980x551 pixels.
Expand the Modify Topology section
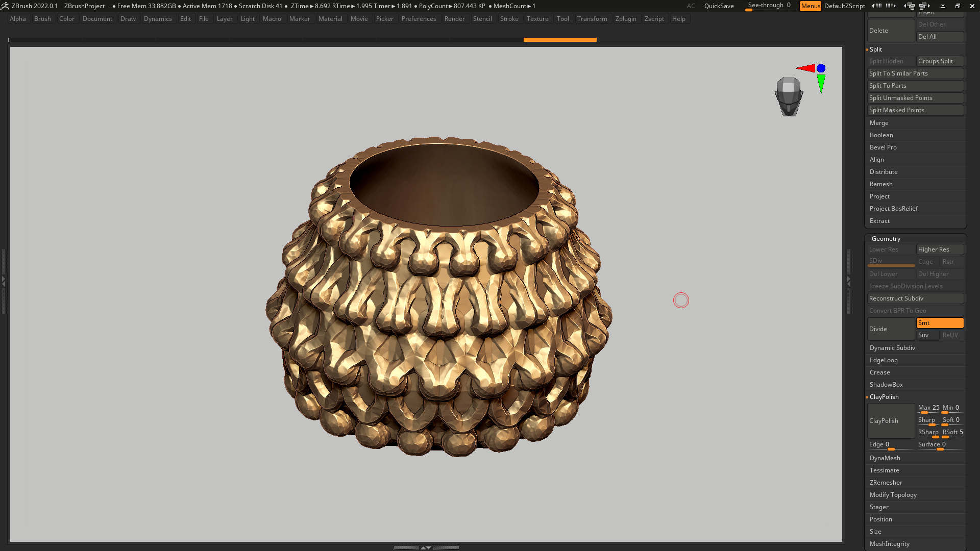(x=893, y=495)
